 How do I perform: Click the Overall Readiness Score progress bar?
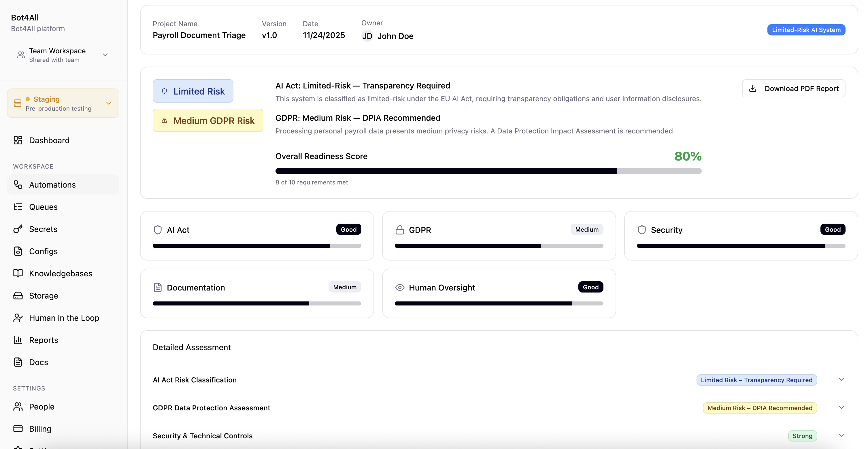pyautogui.click(x=488, y=171)
